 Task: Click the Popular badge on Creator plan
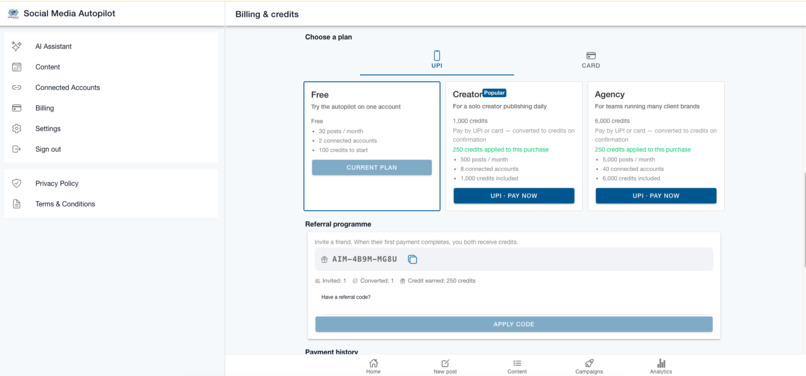pyautogui.click(x=494, y=93)
